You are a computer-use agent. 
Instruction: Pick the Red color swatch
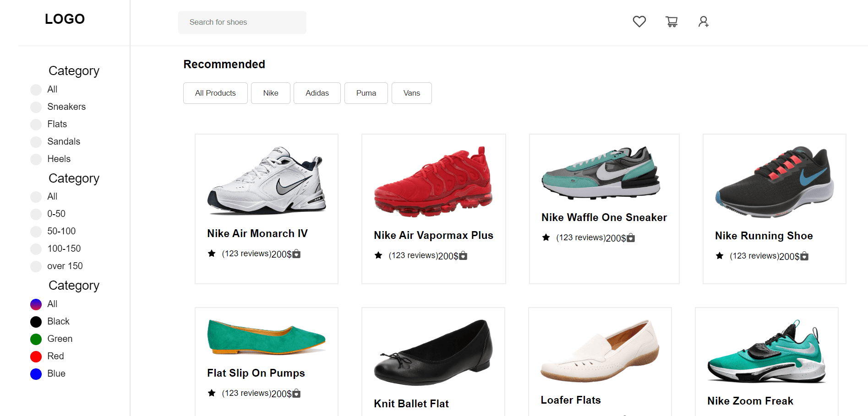[x=36, y=357]
